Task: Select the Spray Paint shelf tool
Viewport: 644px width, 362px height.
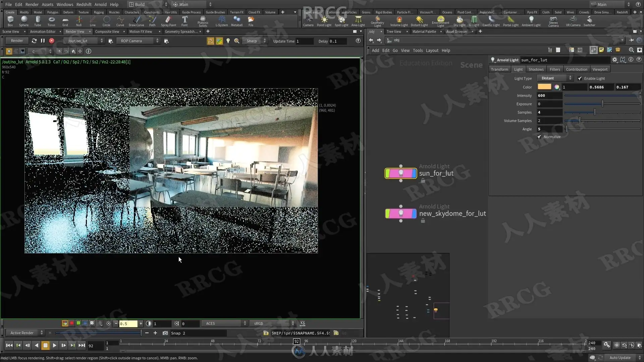Action: [168, 21]
